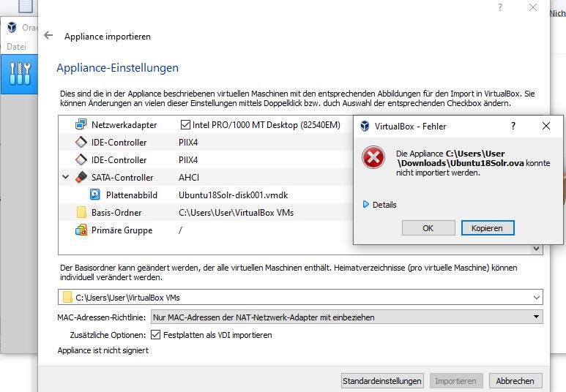Click OK in the error dialog
Image resolution: width=566 pixels, height=392 pixels.
click(428, 228)
